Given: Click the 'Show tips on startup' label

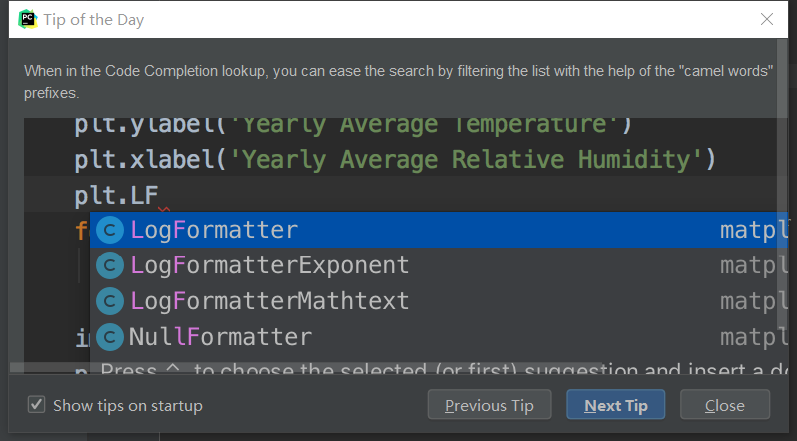Looking at the screenshot, I should click(127, 406).
